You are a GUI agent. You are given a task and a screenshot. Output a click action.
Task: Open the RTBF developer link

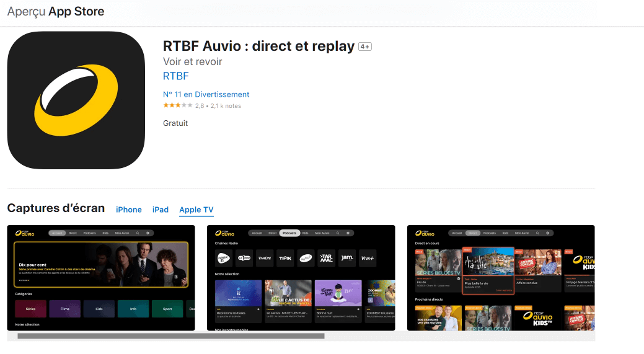click(x=176, y=76)
